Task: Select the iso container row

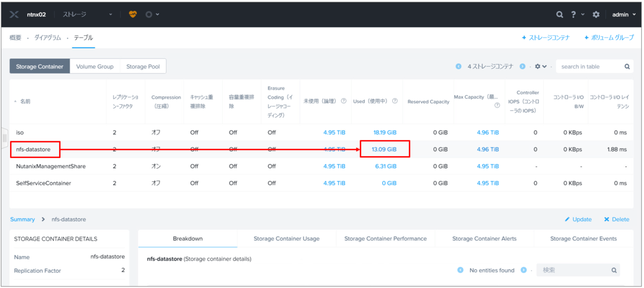Action: pyautogui.click(x=321, y=132)
